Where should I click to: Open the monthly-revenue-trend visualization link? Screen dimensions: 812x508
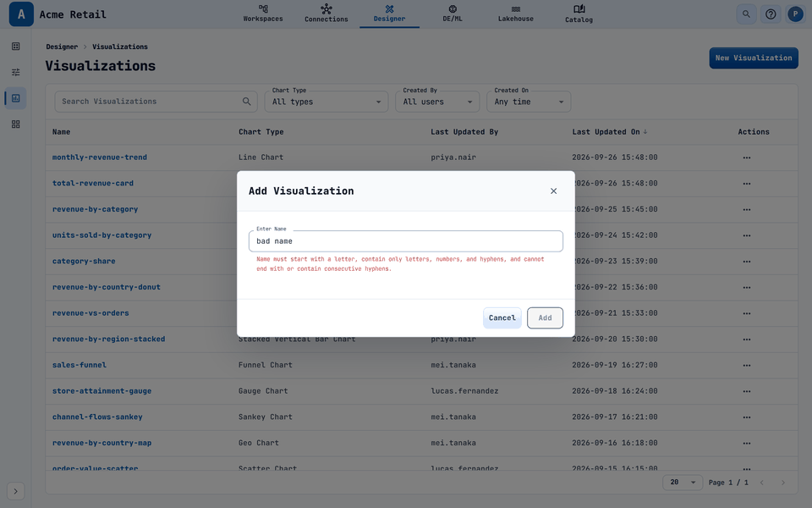100,157
